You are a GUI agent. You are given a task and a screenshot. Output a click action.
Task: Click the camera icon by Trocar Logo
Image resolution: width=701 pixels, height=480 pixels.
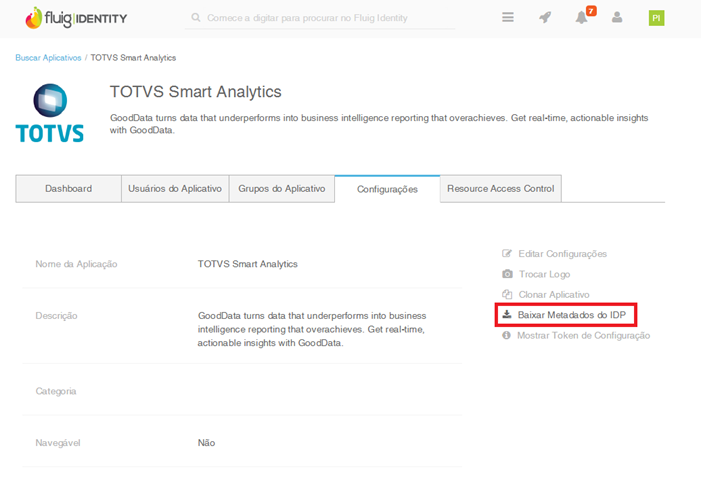pos(507,274)
